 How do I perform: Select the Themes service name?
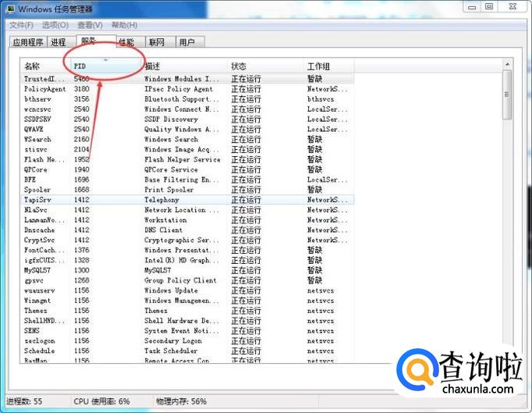[36, 311]
